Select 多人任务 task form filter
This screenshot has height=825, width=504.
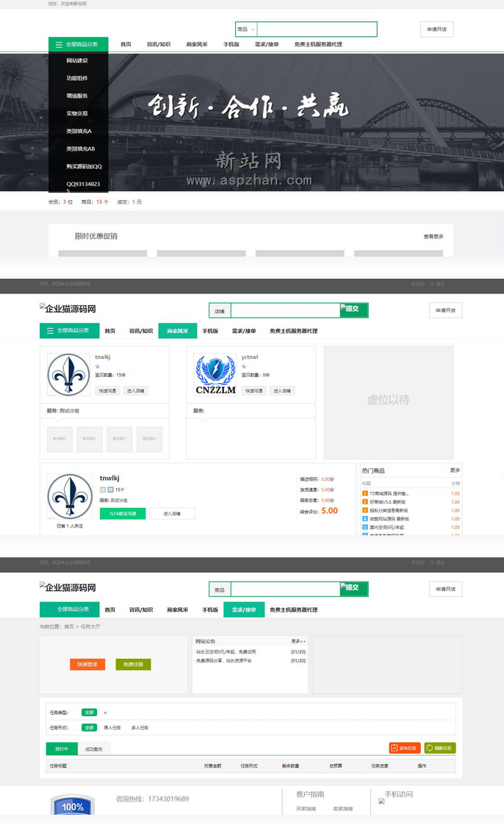click(140, 728)
